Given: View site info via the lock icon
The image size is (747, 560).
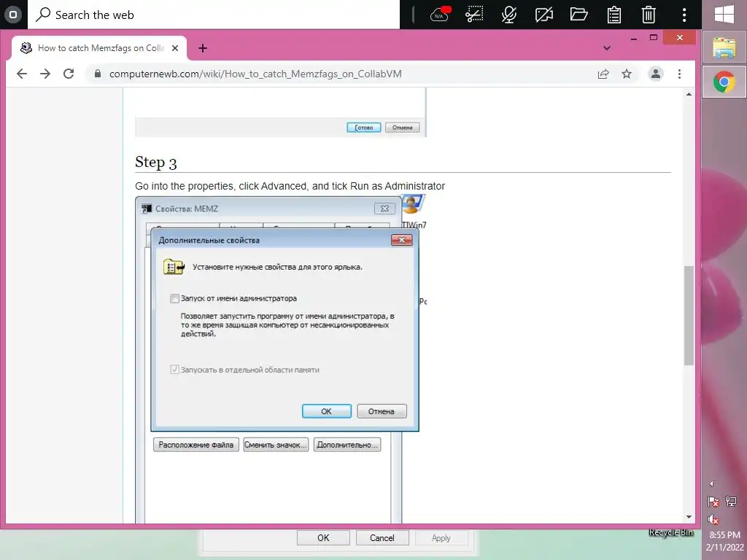Looking at the screenshot, I should pos(98,74).
